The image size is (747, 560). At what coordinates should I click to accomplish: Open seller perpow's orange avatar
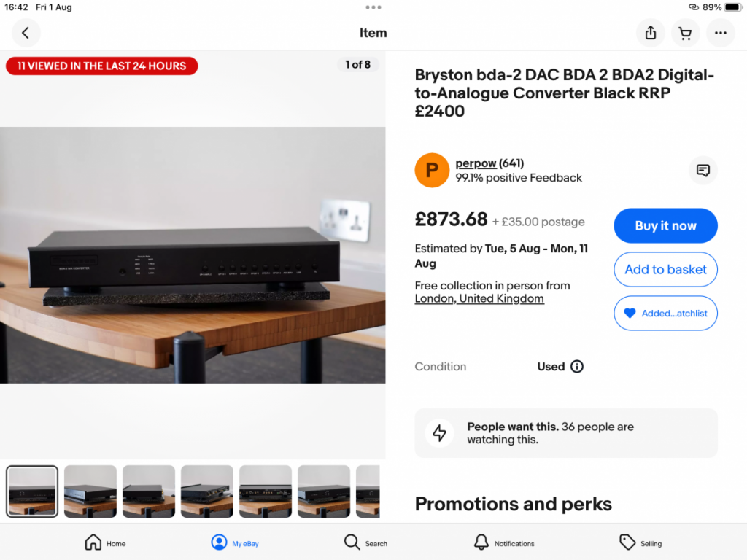click(432, 170)
